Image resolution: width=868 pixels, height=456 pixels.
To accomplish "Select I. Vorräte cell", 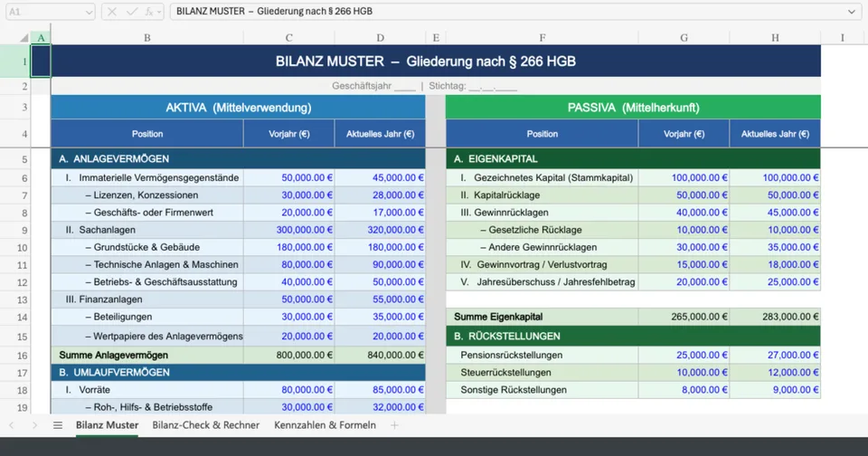I will click(147, 390).
